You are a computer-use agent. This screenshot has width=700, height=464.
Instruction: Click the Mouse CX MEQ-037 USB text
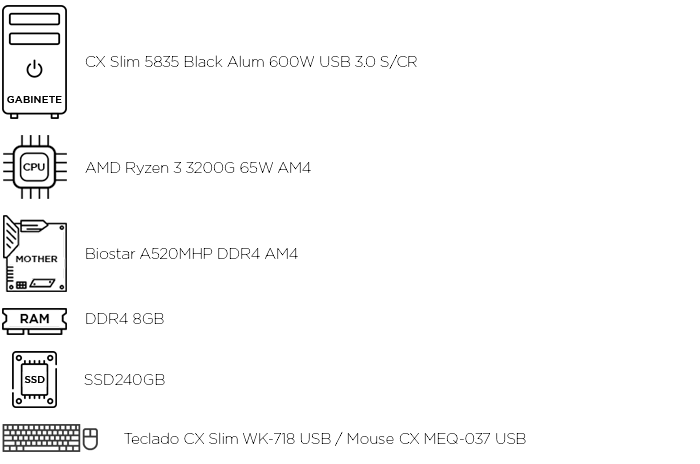click(436, 439)
